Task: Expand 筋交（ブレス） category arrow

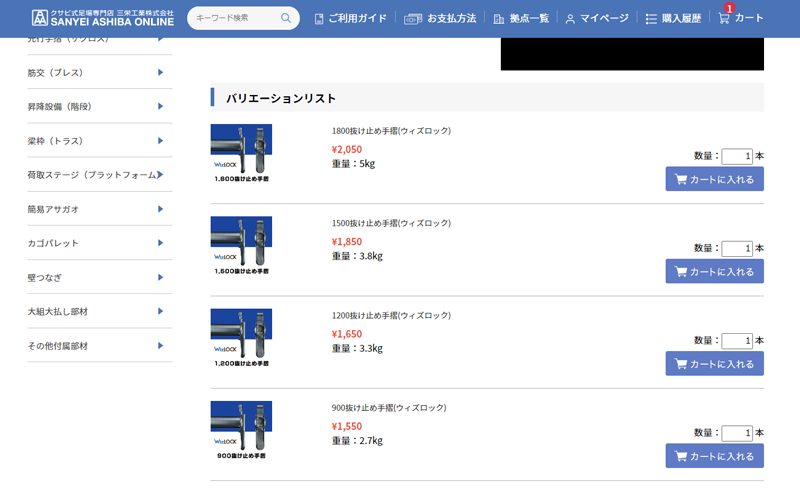Action: [160, 72]
